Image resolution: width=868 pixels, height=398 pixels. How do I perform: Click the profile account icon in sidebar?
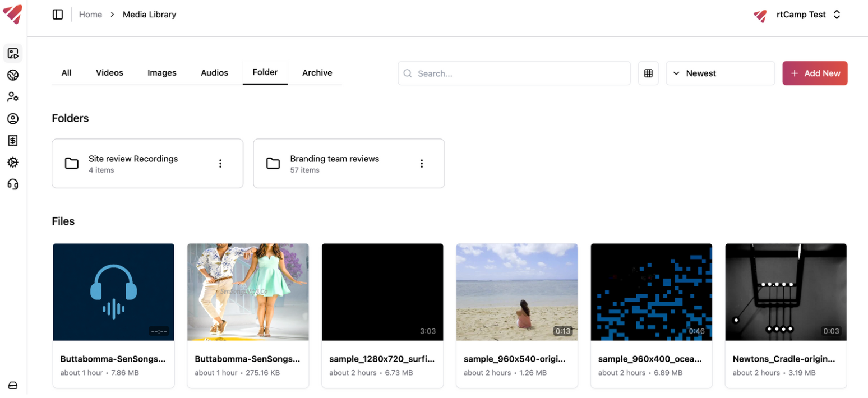click(x=12, y=118)
